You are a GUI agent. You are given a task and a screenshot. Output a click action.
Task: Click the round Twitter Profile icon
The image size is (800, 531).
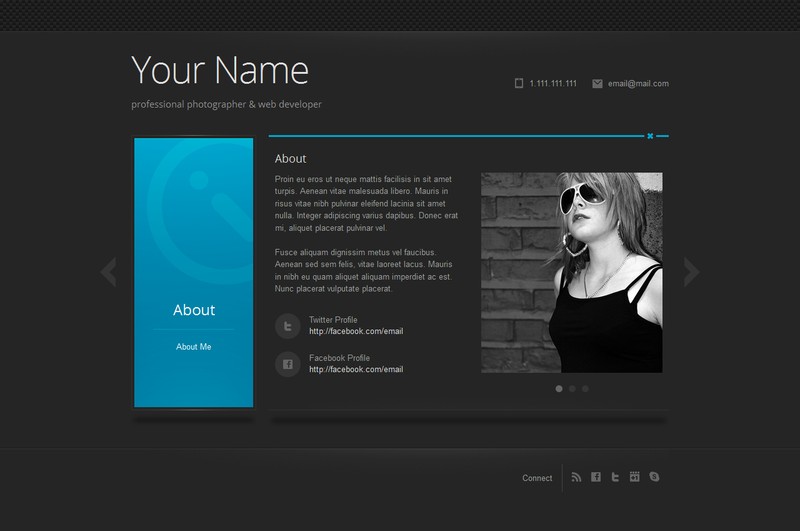tap(288, 326)
